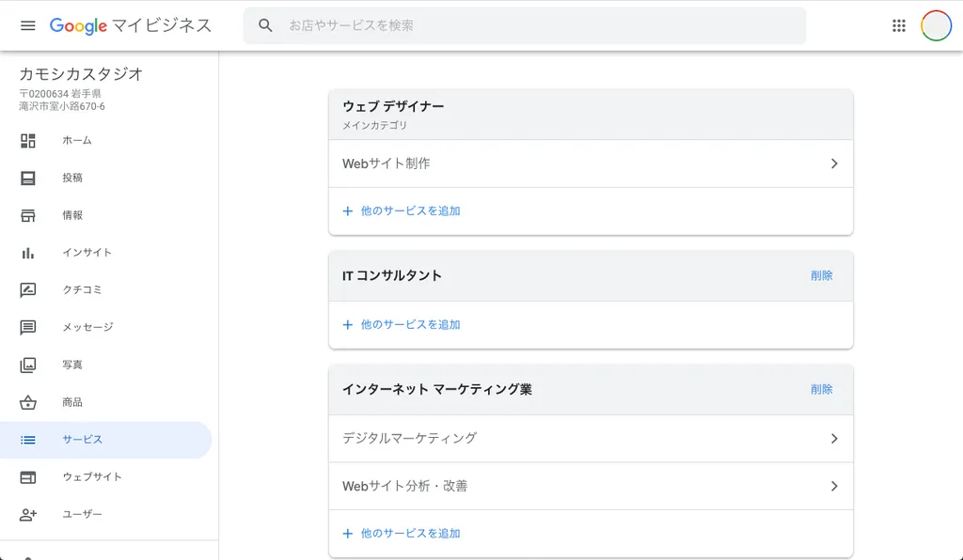Viewport: 963px width, 560px height.
Task: Add another service to インターネット マーケティング業
Action: [410, 534]
